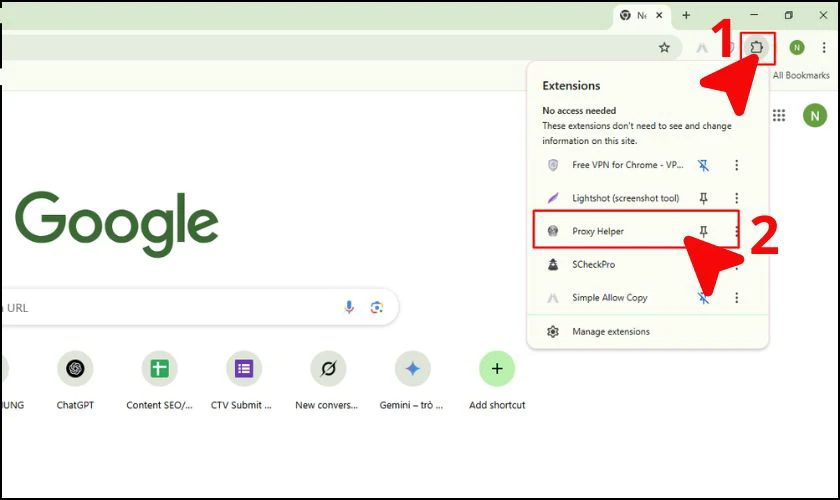Open the Content SEO shortcut

click(x=159, y=369)
